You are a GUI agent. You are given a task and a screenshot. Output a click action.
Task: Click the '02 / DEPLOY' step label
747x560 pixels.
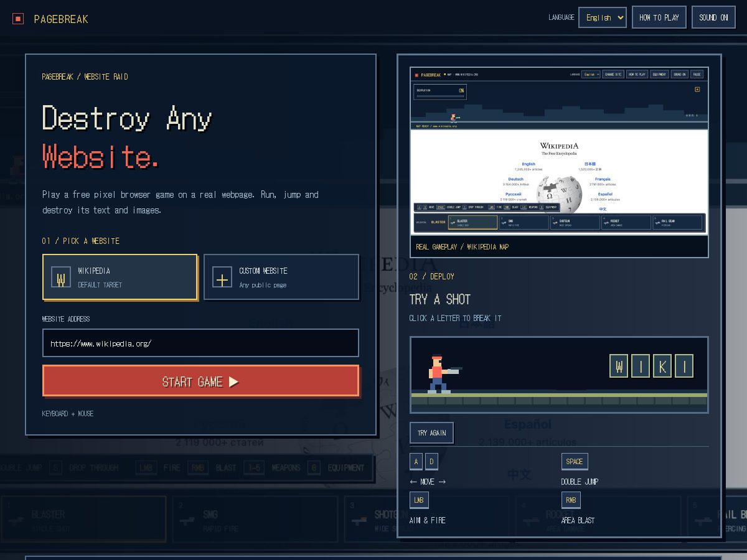(x=431, y=276)
